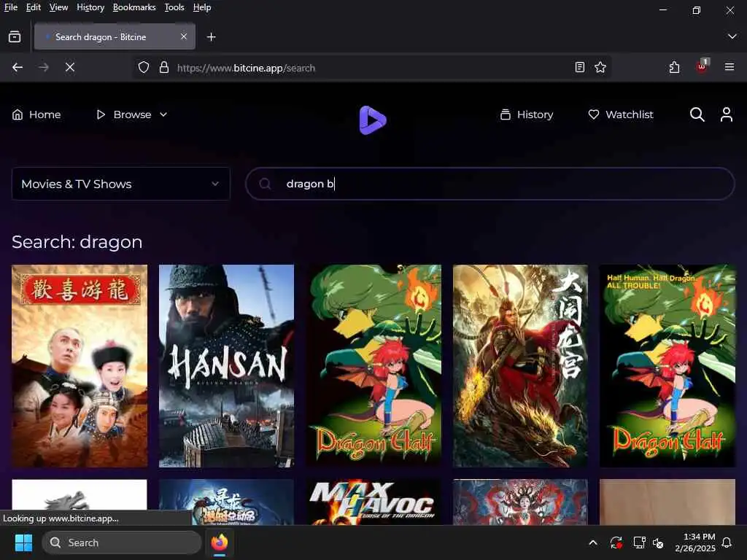747x560 pixels.
Task: Open Windows notification bell
Action: coord(727,542)
